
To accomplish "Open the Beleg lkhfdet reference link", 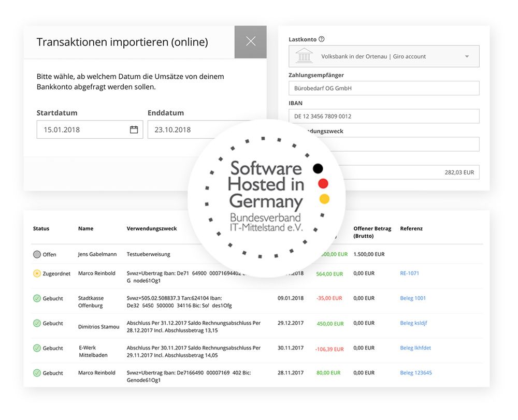I will pos(415,347).
